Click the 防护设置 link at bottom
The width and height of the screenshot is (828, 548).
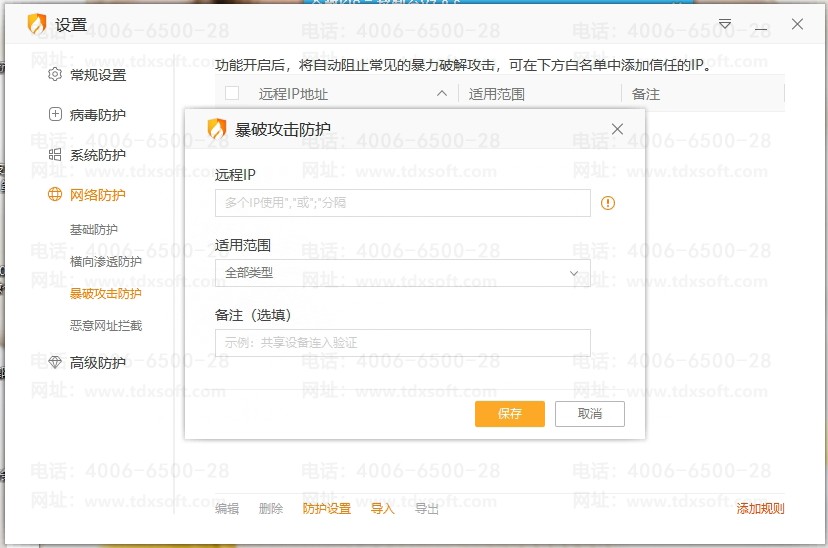(327, 509)
